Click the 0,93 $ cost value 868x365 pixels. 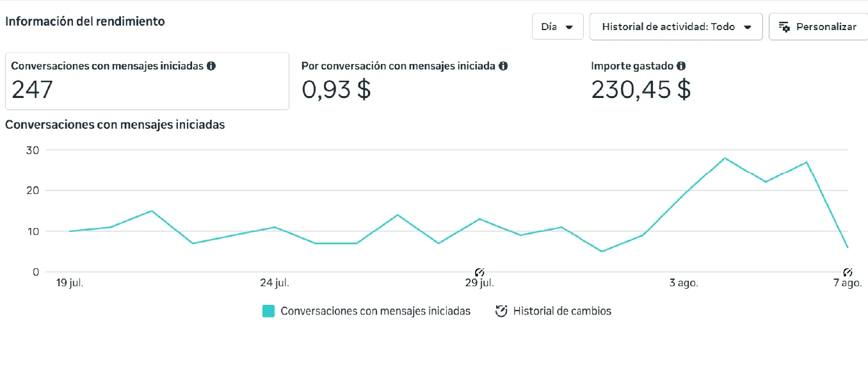(336, 90)
